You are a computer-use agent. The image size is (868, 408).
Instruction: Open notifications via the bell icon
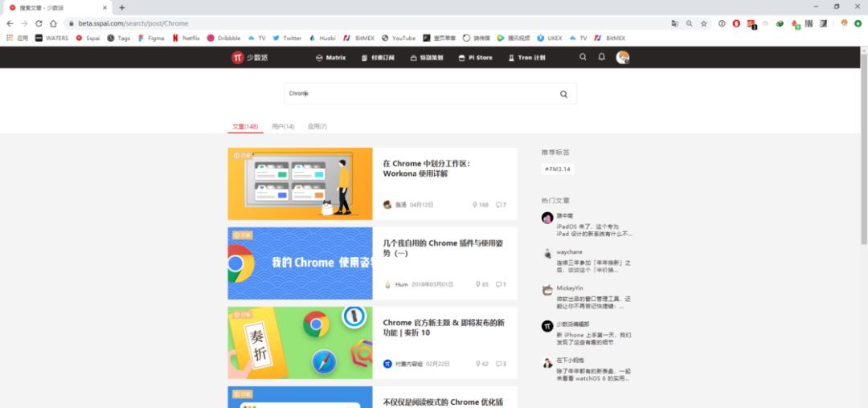[602, 57]
